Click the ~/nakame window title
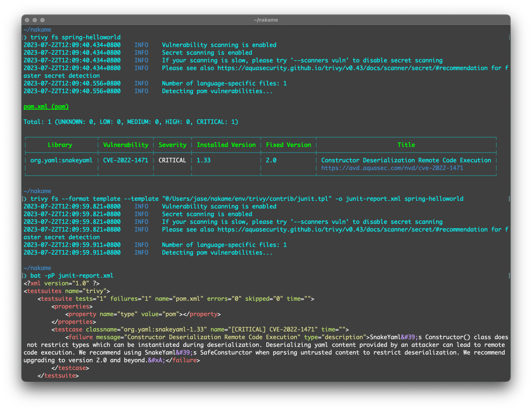Viewport: 532px width, 410px height. tap(266, 20)
